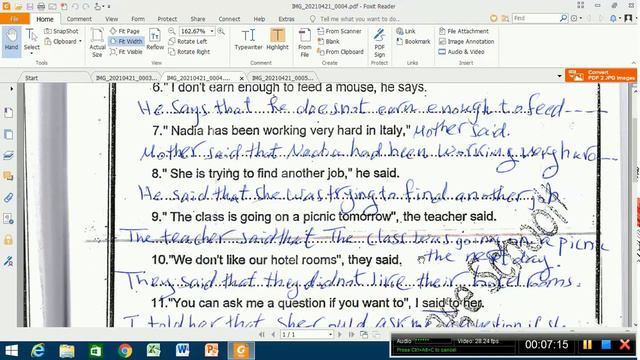Stop the screen recording
The image size is (640, 360).
(x=606, y=344)
